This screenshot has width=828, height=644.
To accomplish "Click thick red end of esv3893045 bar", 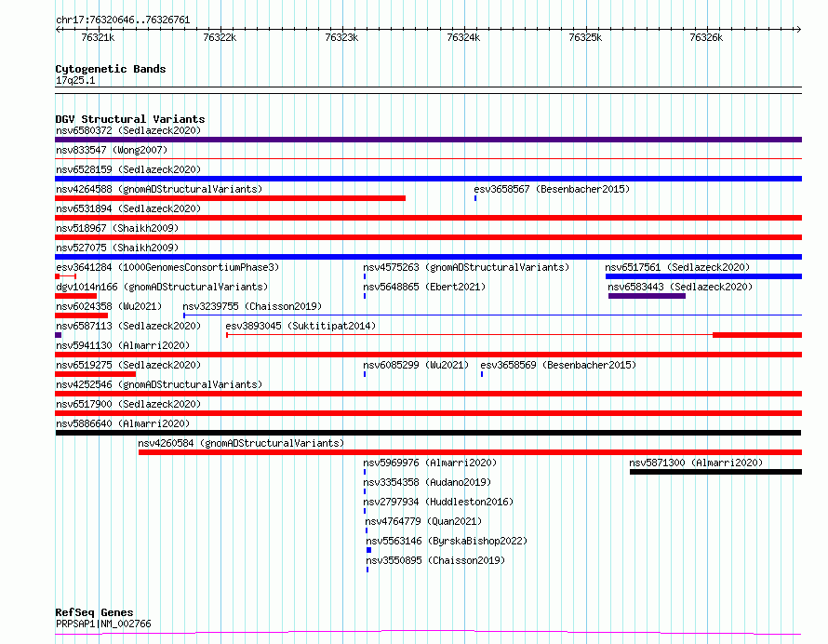I will coord(757,335).
